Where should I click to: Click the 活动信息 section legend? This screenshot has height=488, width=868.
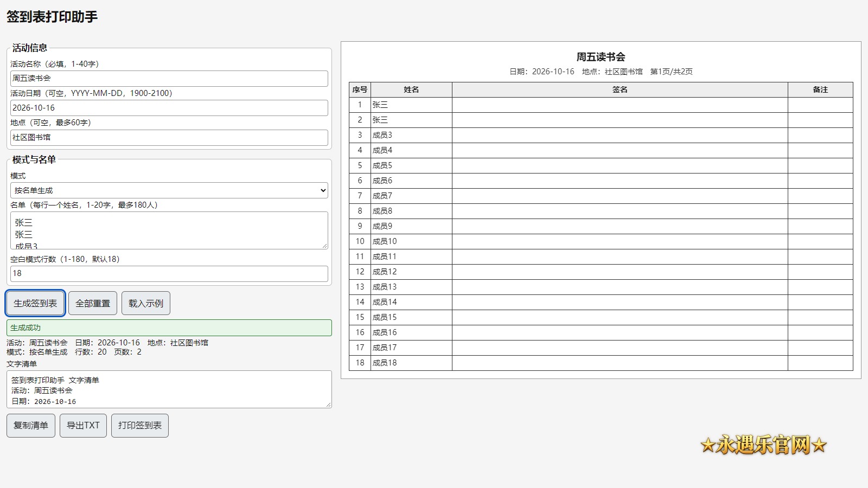(30, 48)
